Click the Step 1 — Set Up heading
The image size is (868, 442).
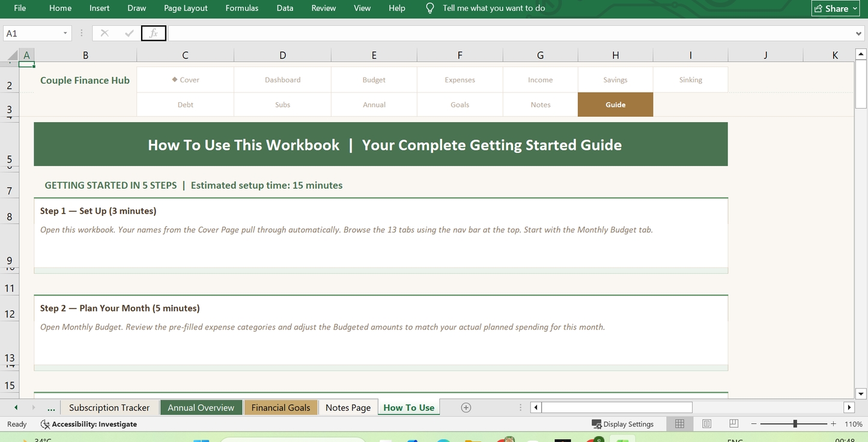(x=98, y=211)
